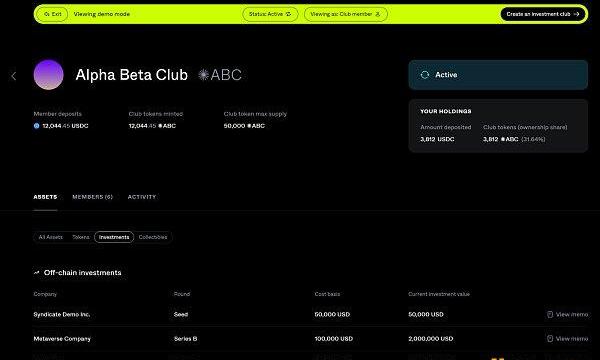
Task: Open the Activity tab
Action: (x=142, y=197)
